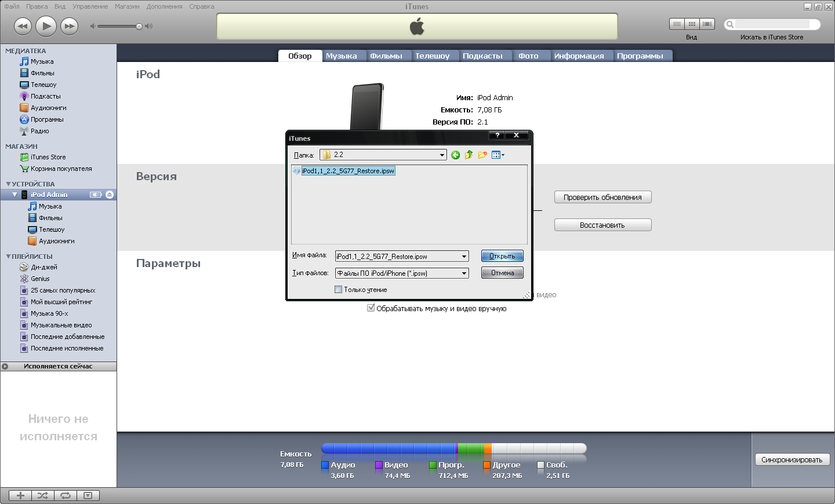Image resolution: width=835 pixels, height=504 pixels.
Task: Open the 'Магазин' menu
Action: [x=126, y=6]
